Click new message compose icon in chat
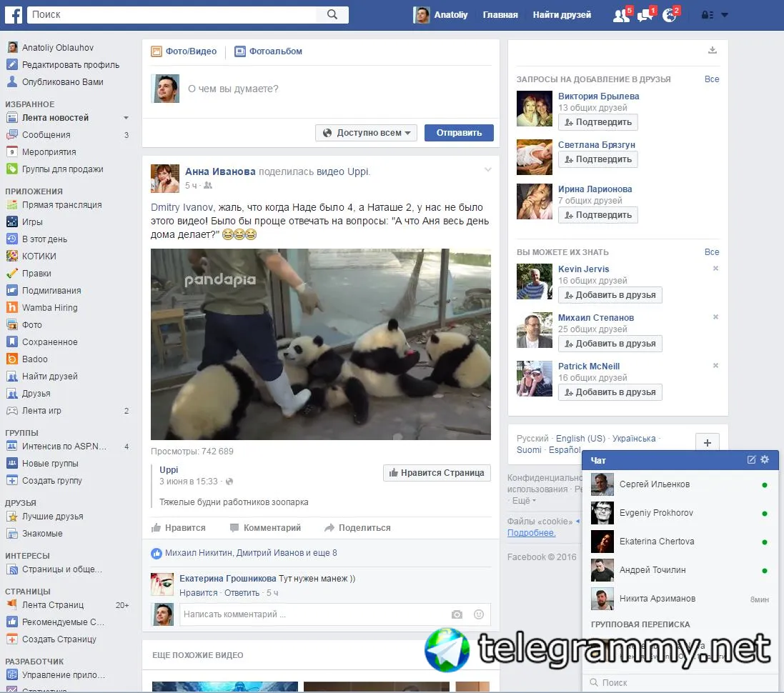The image size is (784, 693). 751,459
